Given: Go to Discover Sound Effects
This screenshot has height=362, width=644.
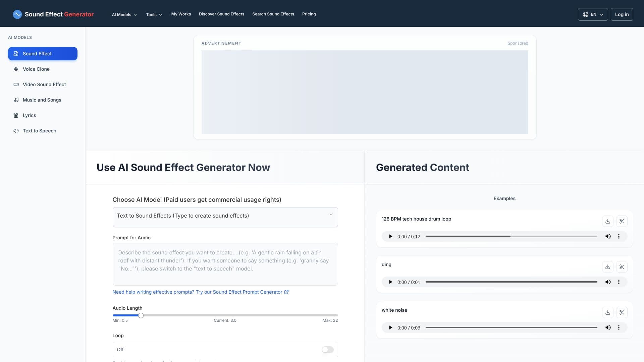Looking at the screenshot, I should [x=221, y=14].
